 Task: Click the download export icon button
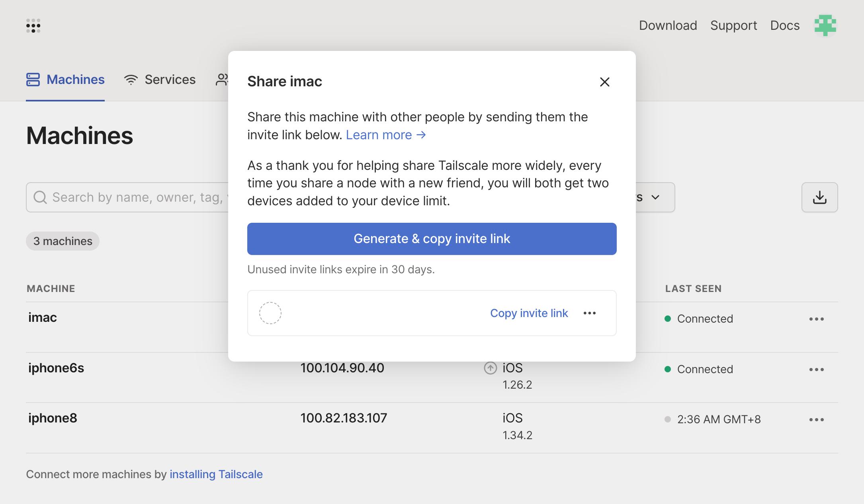(819, 197)
